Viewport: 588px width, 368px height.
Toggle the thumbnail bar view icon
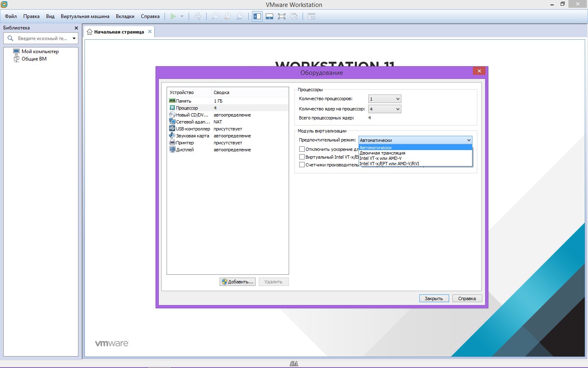point(269,16)
